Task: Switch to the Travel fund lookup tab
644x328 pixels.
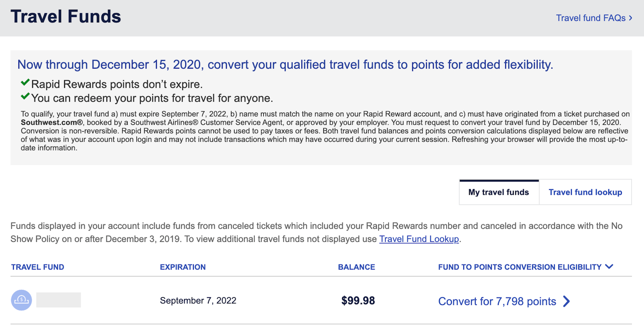Action: [x=585, y=192]
